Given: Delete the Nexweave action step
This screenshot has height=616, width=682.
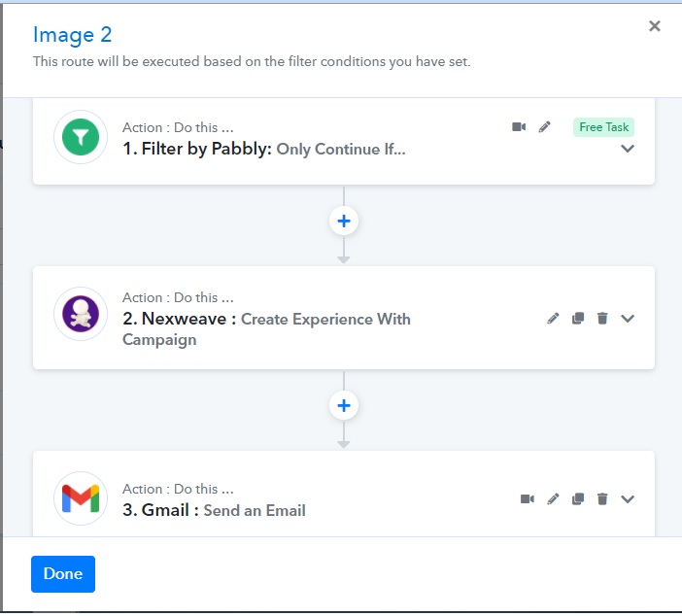Looking at the screenshot, I should [602, 319].
